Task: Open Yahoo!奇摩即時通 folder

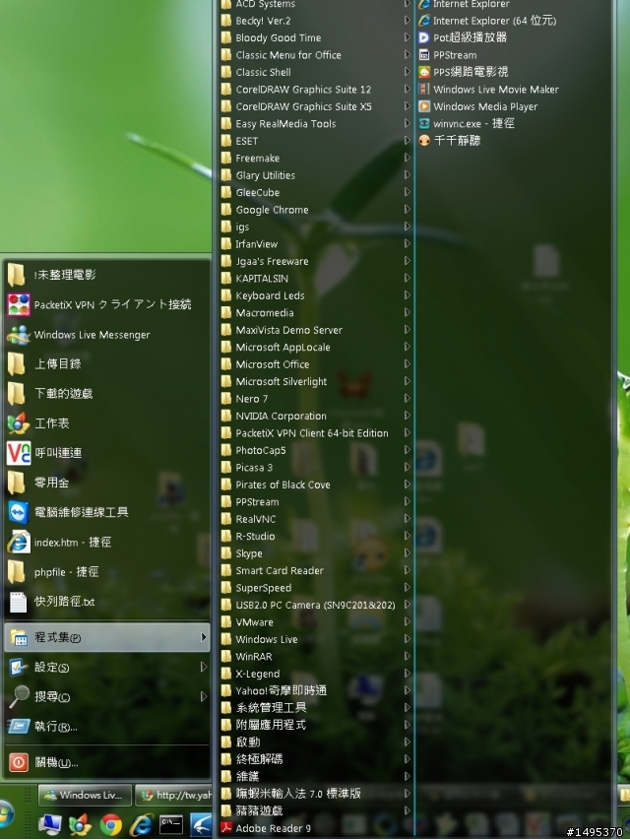Action: [316, 690]
